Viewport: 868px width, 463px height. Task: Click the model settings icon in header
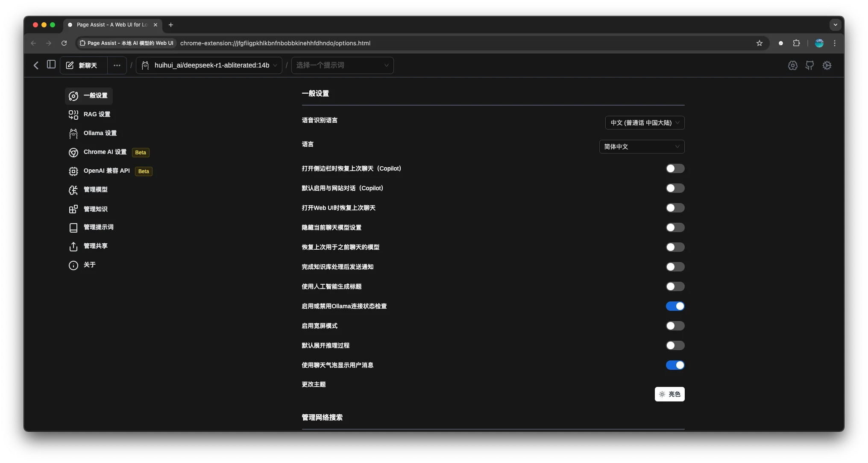pos(793,65)
